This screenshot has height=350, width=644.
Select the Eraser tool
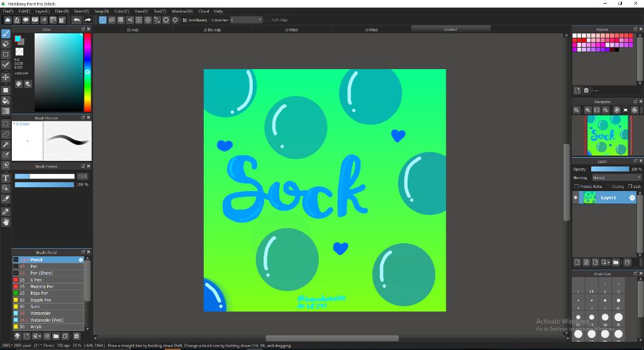pos(6,44)
